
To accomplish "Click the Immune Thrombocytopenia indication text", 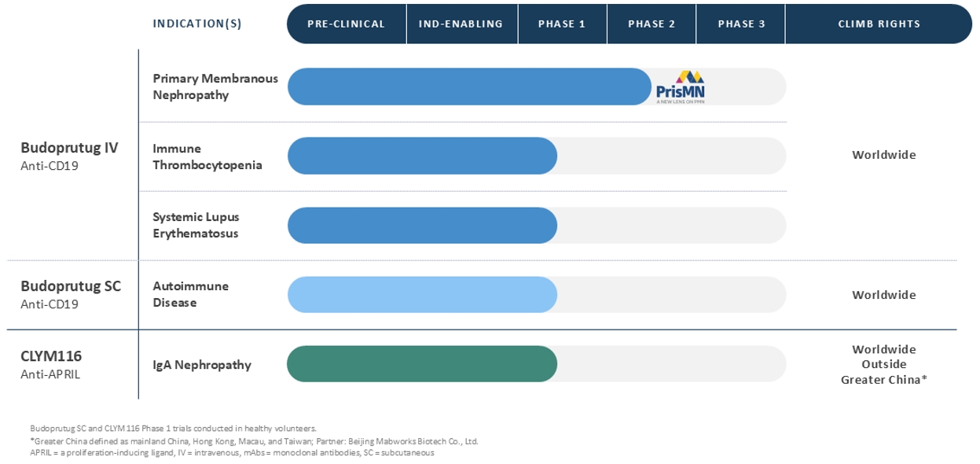I will coord(207,156).
